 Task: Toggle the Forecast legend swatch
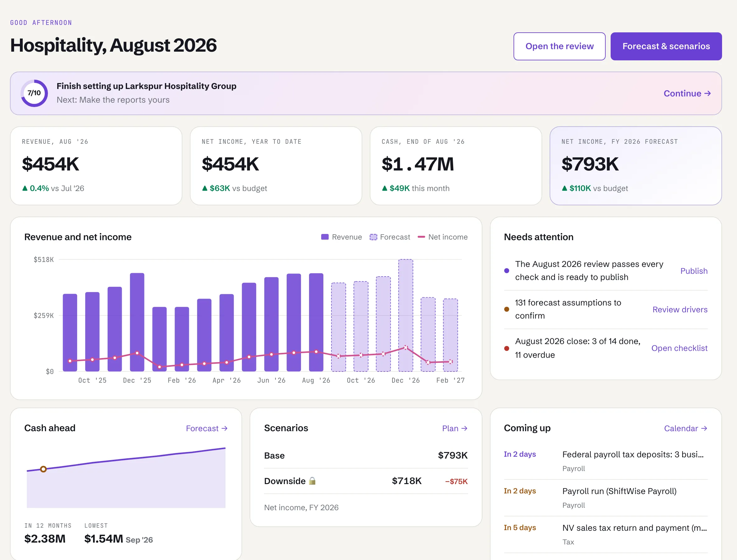[x=373, y=237]
